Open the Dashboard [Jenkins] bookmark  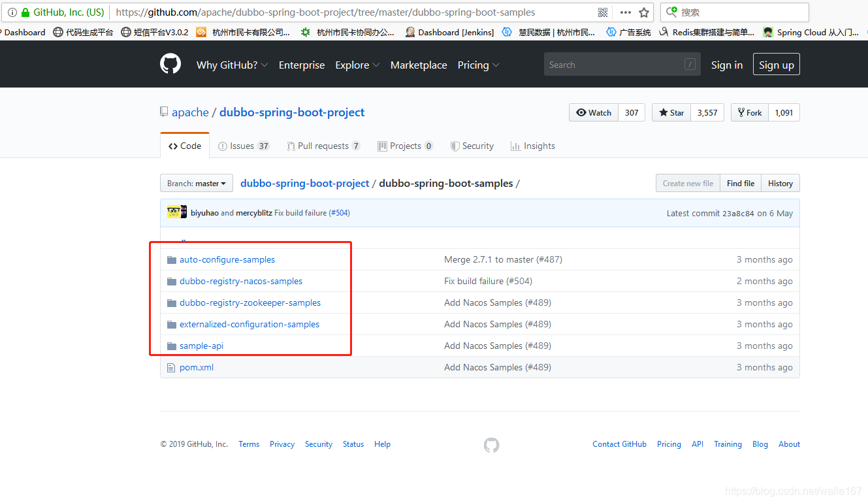pyautogui.click(x=449, y=32)
